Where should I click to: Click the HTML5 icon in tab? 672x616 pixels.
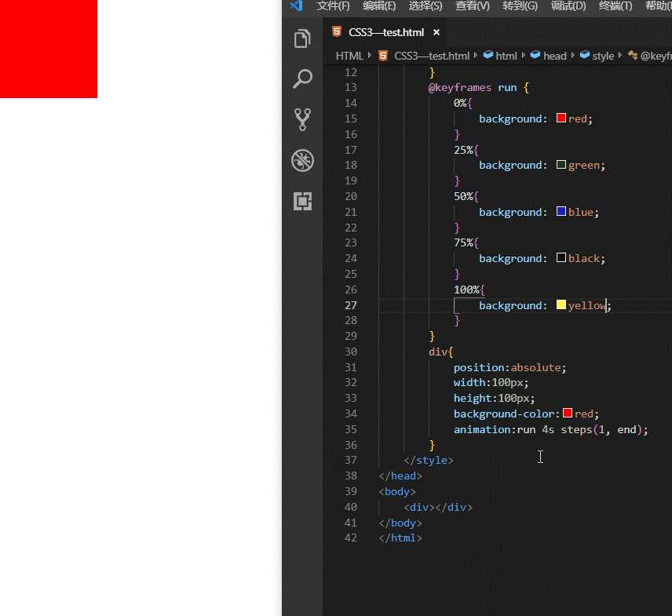point(337,31)
